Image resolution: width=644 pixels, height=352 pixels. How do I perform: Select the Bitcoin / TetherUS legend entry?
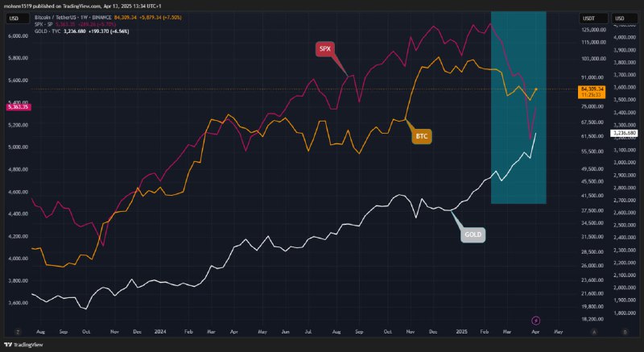point(72,18)
